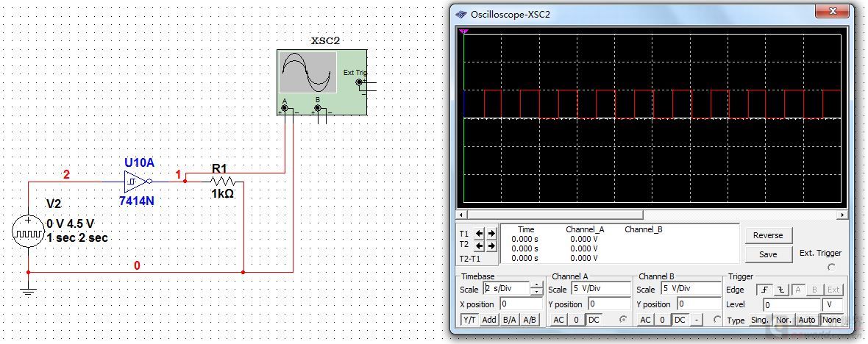The width and height of the screenshot is (868, 344).
Task: Select Channel A radio button
Action: click(623, 319)
